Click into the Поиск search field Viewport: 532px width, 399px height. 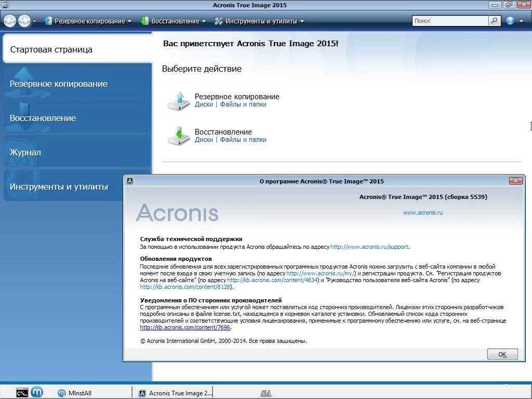point(450,21)
